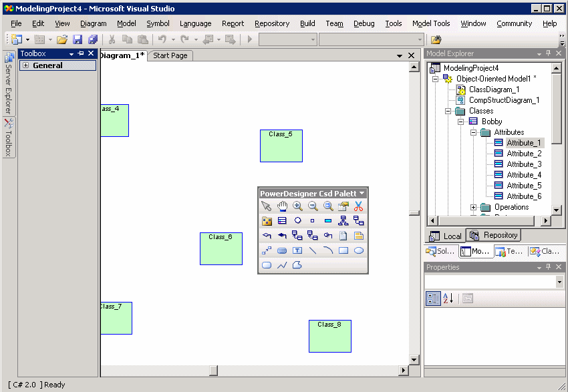Switch Properties to Categorized view

433,299
